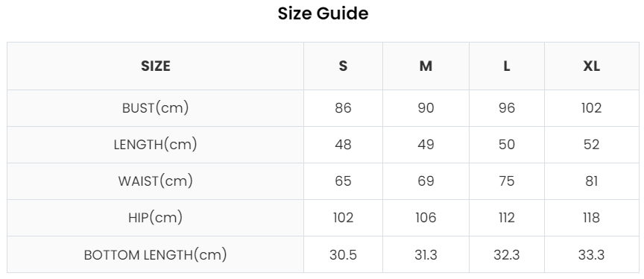Viewport: 644px width, 279px height.
Task: Click the length value 49 for size M
Action: [x=426, y=145]
